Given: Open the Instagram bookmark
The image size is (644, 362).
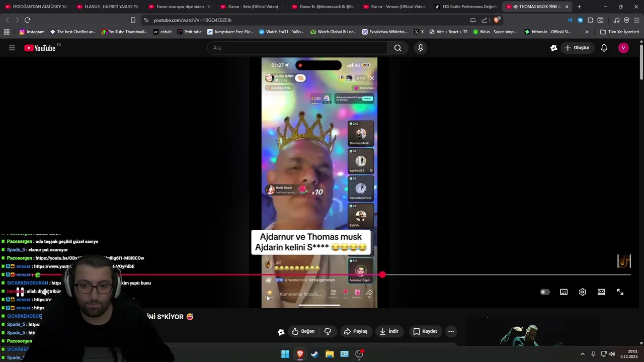Looking at the screenshot, I should pyautogui.click(x=32, y=32).
